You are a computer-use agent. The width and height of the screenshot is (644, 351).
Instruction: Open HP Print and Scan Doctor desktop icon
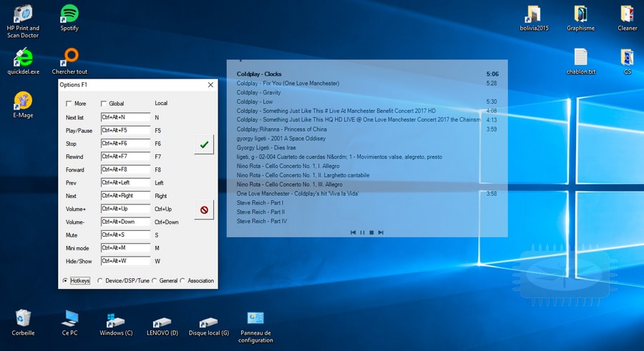(23, 21)
